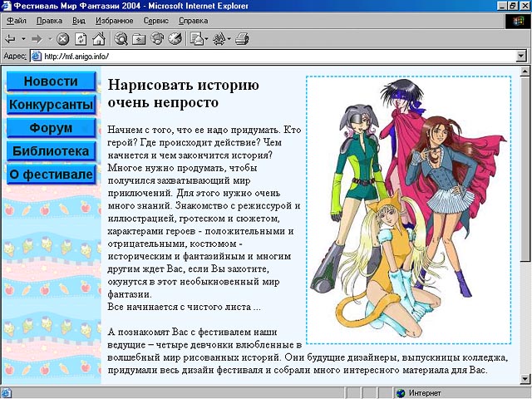The image size is (532, 399).
Task: Open the Избранное menu
Action: pyautogui.click(x=113, y=19)
